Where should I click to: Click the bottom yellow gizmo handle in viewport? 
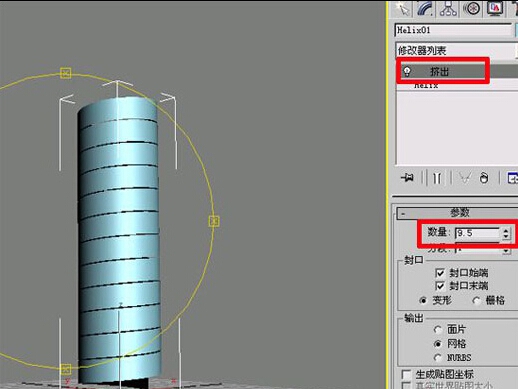pos(66,369)
